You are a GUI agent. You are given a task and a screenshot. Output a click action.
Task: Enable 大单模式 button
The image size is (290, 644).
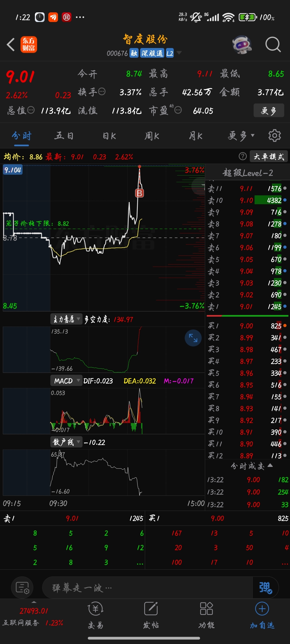(269, 156)
